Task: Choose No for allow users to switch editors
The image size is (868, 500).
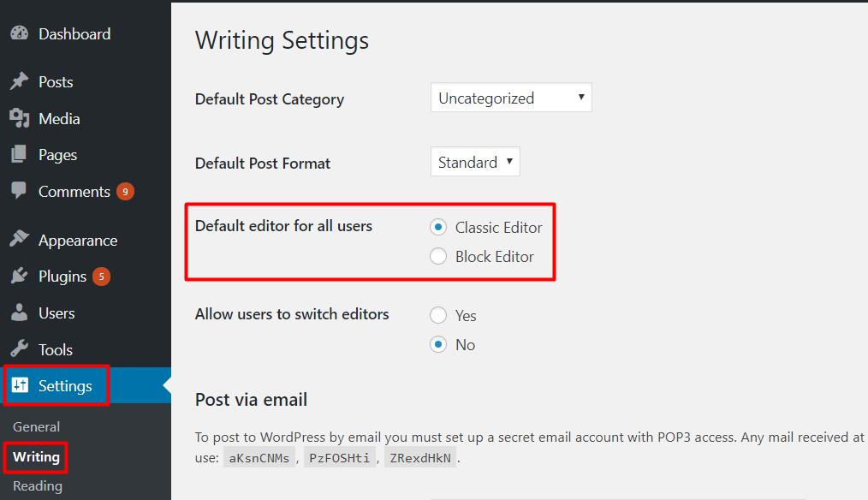Action: 438,344
